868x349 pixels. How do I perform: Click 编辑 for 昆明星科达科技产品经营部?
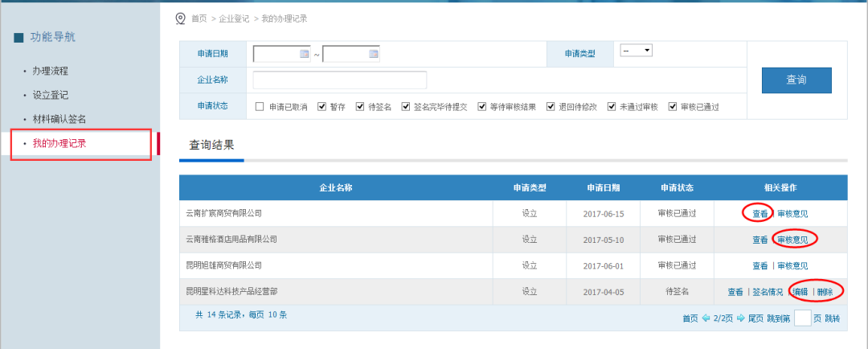click(800, 292)
